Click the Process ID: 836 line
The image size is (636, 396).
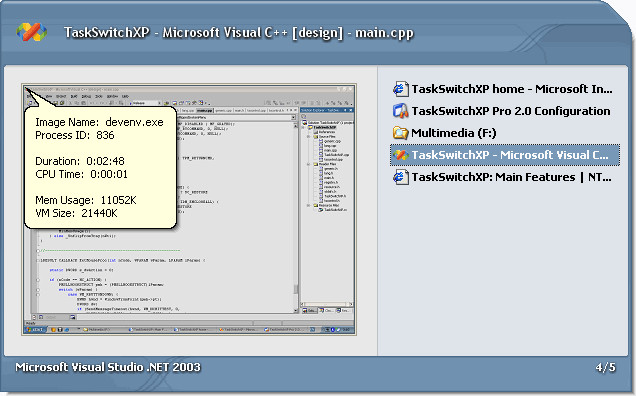coord(75,135)
